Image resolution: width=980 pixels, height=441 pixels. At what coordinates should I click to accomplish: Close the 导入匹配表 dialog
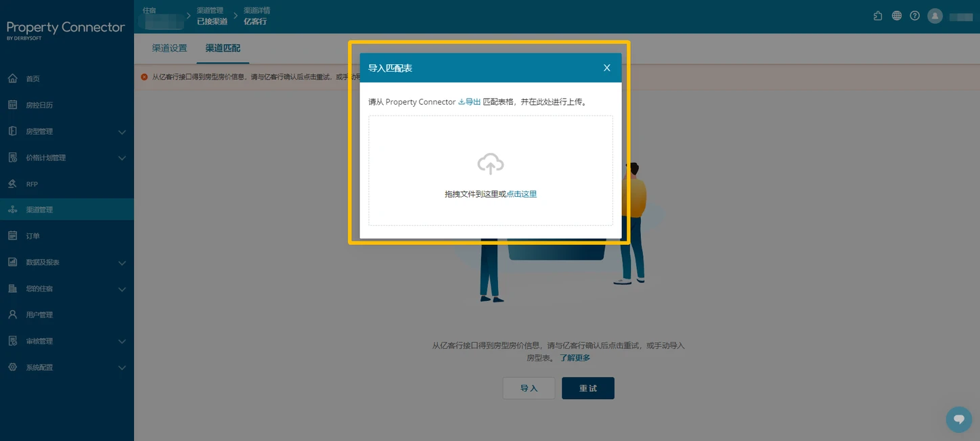[607, 68]
